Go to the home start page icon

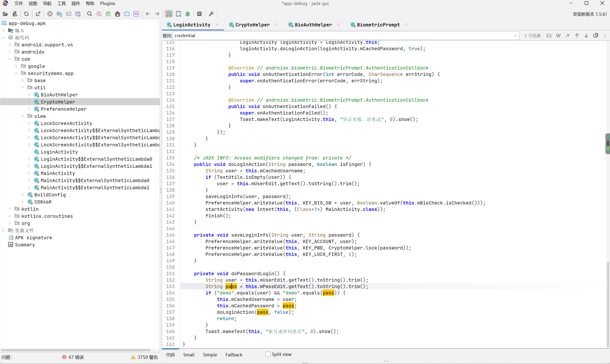tap(118, 14)
